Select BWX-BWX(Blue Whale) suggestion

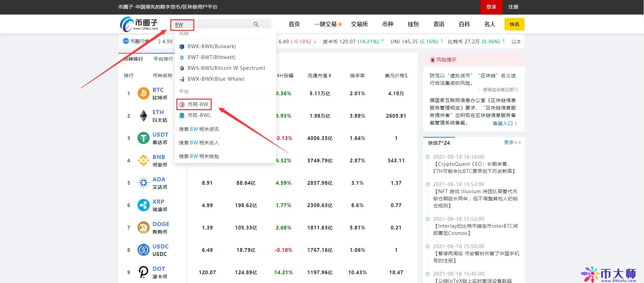coord(216,79)
